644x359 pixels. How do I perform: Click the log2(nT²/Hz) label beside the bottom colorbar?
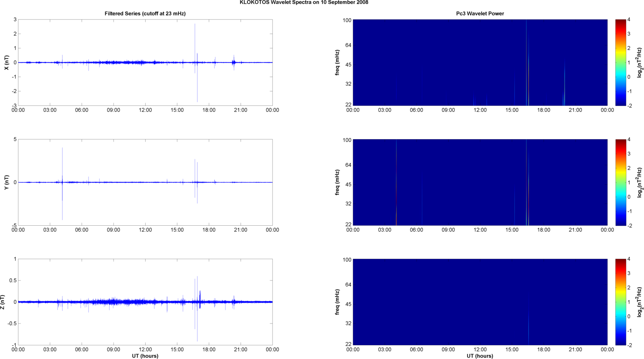pyautogui.click(x=639, y=302)
